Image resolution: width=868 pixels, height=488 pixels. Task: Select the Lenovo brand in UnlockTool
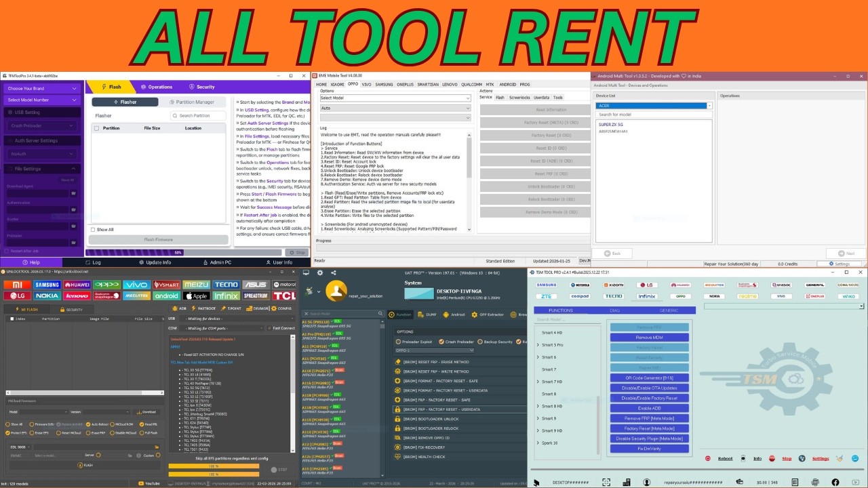tap(77, 296)
